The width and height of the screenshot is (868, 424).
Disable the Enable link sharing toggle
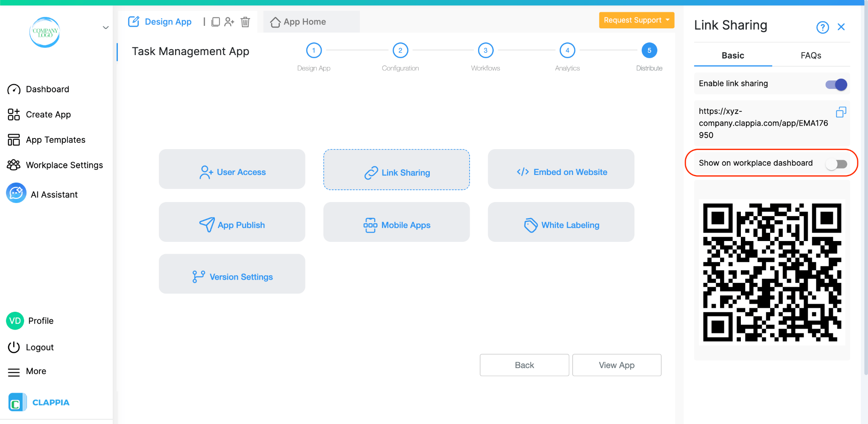[x=836, y=84]
